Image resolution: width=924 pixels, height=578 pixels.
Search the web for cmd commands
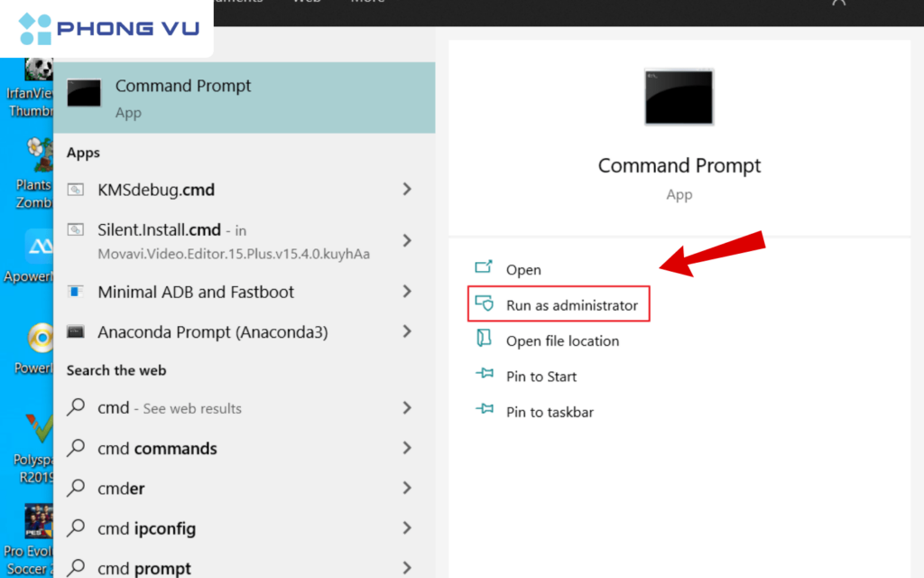[x=157, y=449]
